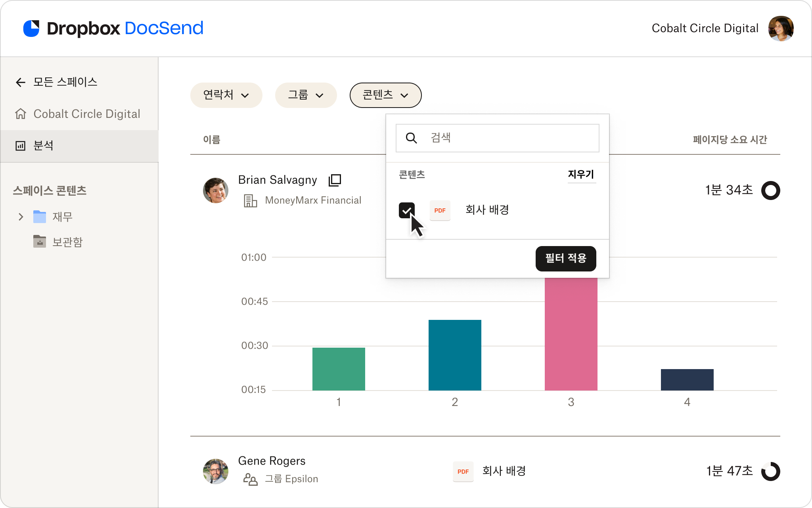Click the 1분 47초 time value

click(730, 471)
